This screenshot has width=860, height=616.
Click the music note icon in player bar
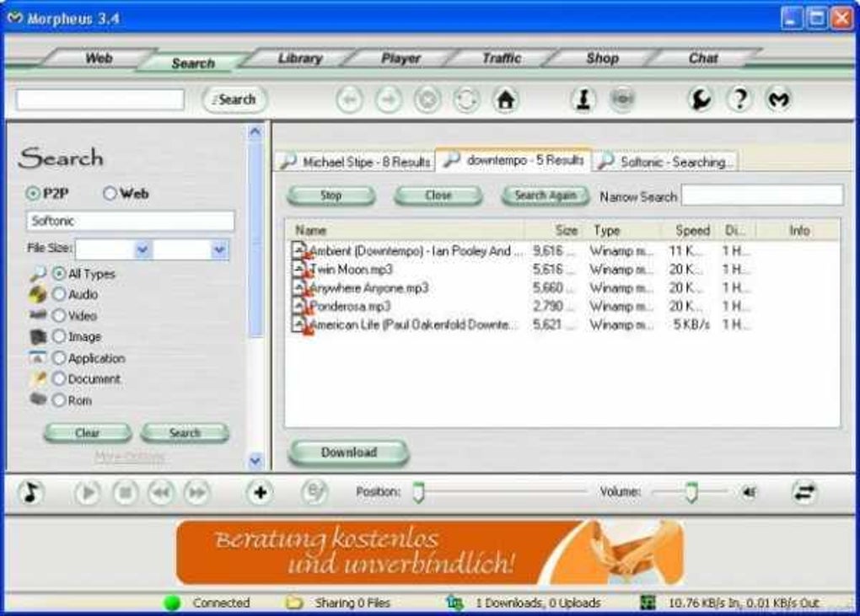pyautogui.click(x=30, y=492)
